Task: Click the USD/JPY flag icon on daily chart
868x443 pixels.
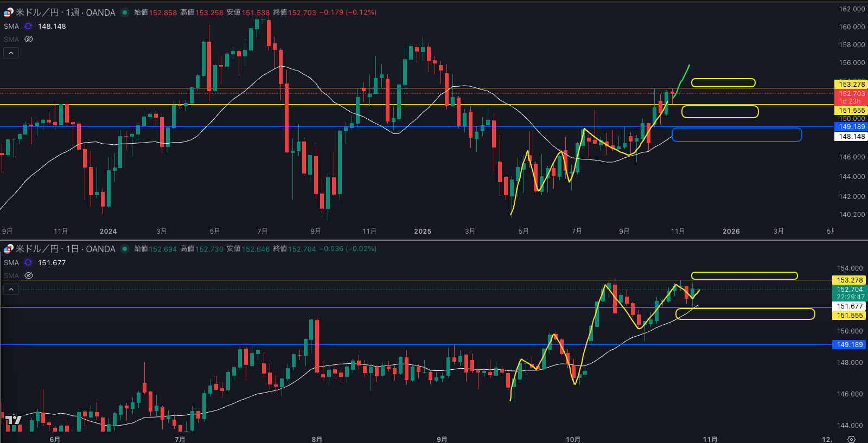Action: [x=8, y=249]
